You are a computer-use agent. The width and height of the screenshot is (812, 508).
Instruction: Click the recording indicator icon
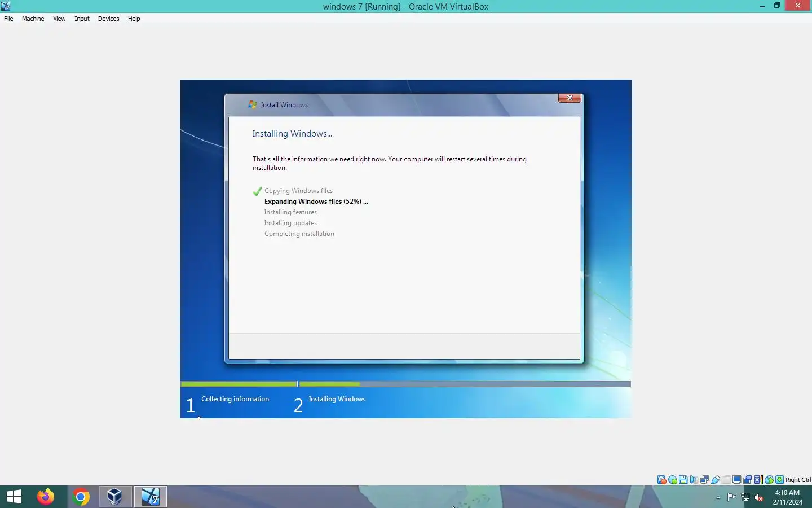click(747, 480)
